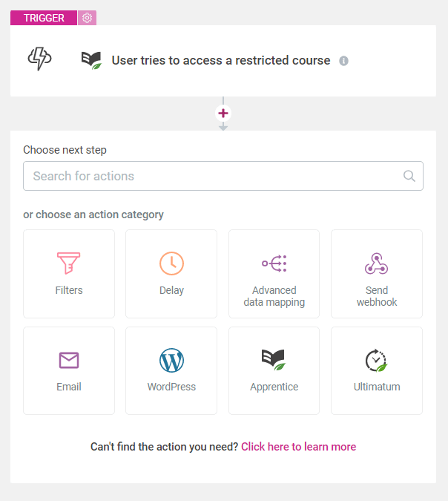Viewport: 448px width, 501px height.
Task: Click the Choose next step heading
Action: (65, 150)
